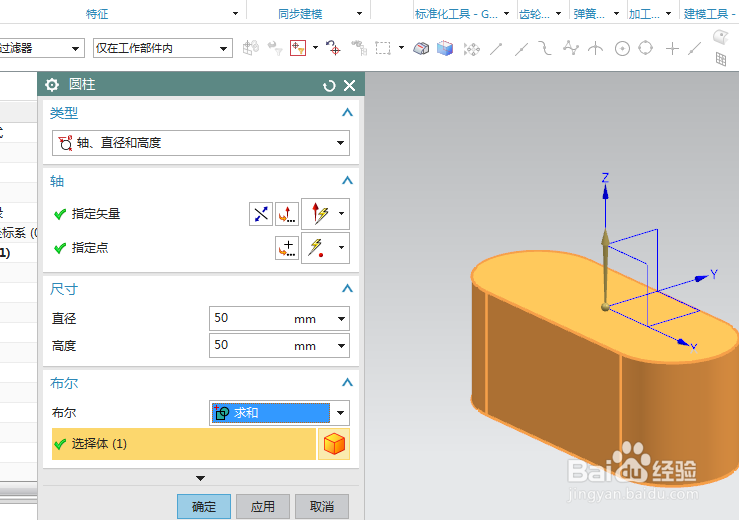
Task: Collapse the 尺寸 section
Action: [347, 289]
